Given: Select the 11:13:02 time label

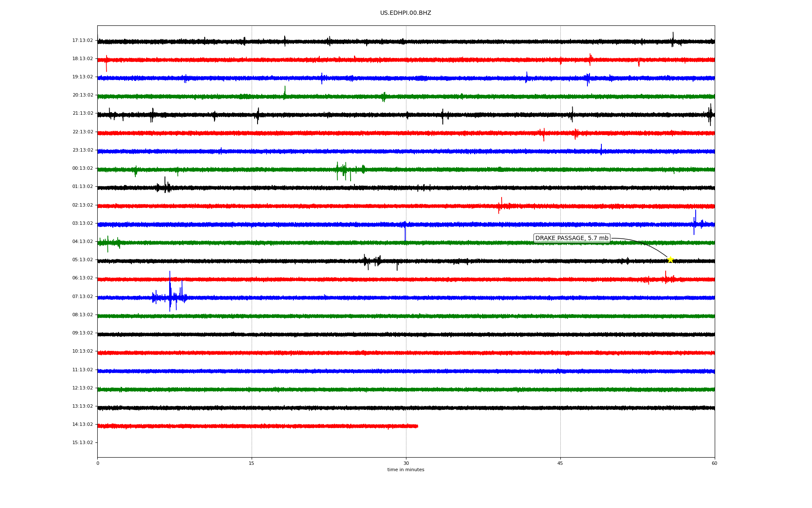Looking at the screenshot, I should 82,370.
